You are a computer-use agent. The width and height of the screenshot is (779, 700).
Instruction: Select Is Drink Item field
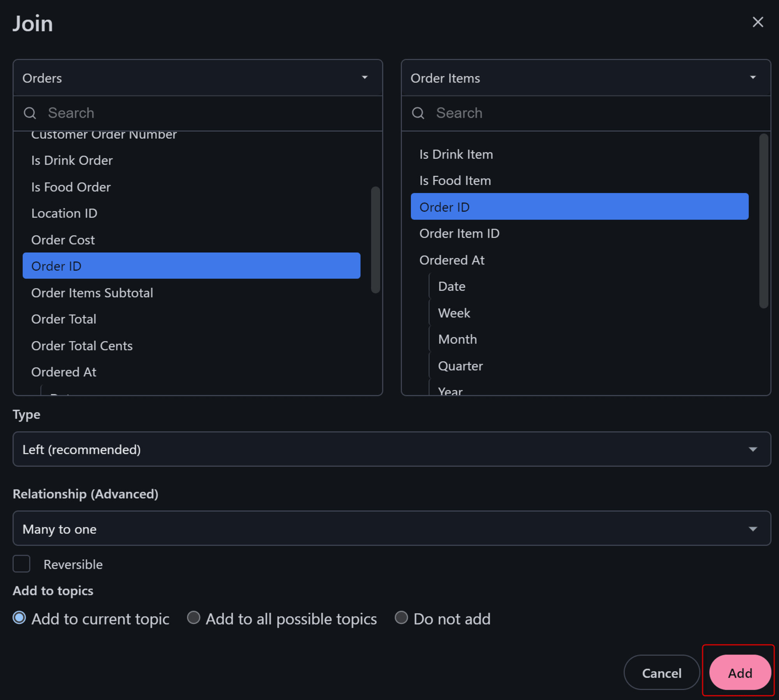[580, 155]
